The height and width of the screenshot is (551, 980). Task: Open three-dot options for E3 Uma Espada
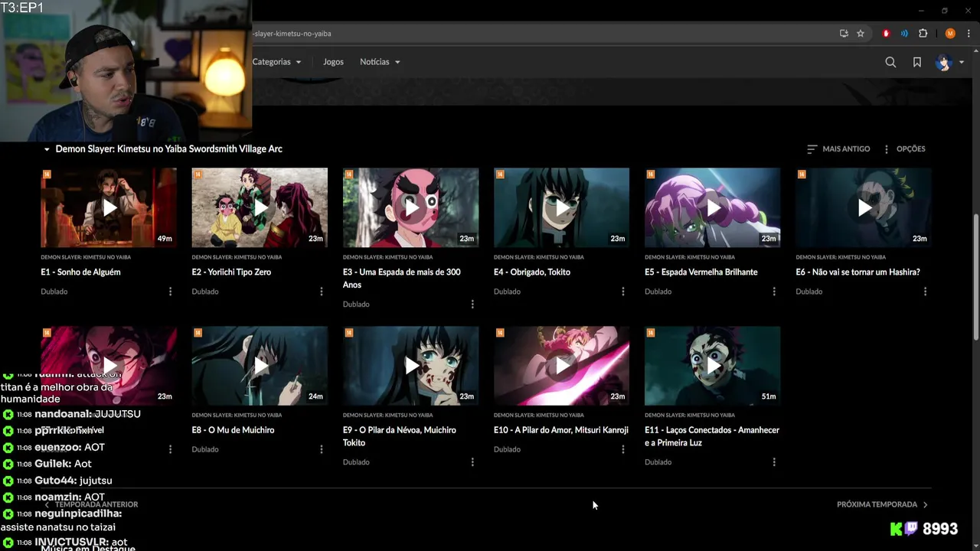coord(472,305)
